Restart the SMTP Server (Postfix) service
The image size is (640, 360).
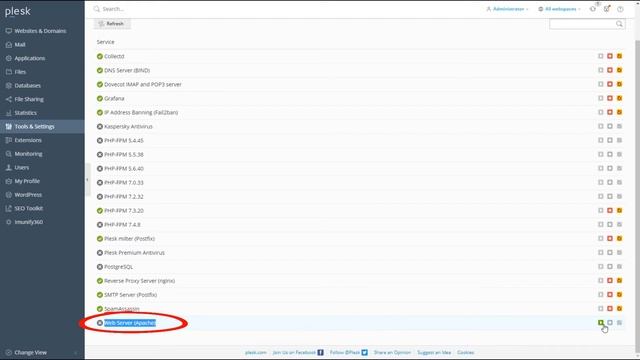tap(619, 295)
